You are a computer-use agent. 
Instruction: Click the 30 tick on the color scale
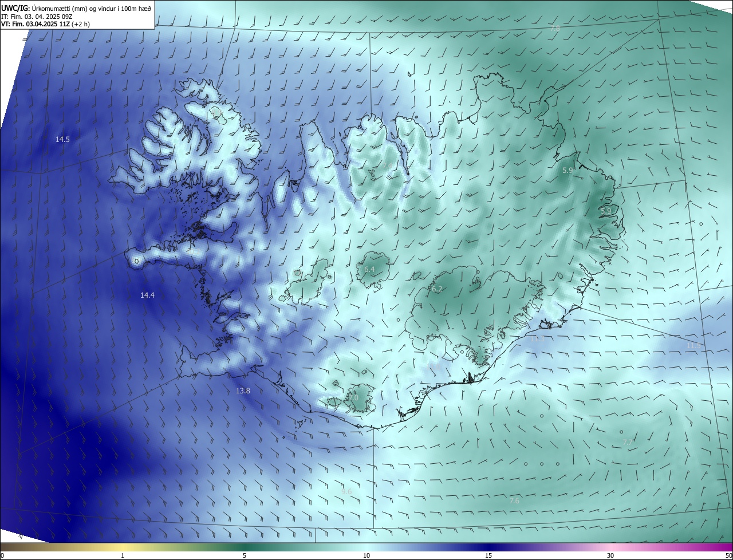(610, 555)
